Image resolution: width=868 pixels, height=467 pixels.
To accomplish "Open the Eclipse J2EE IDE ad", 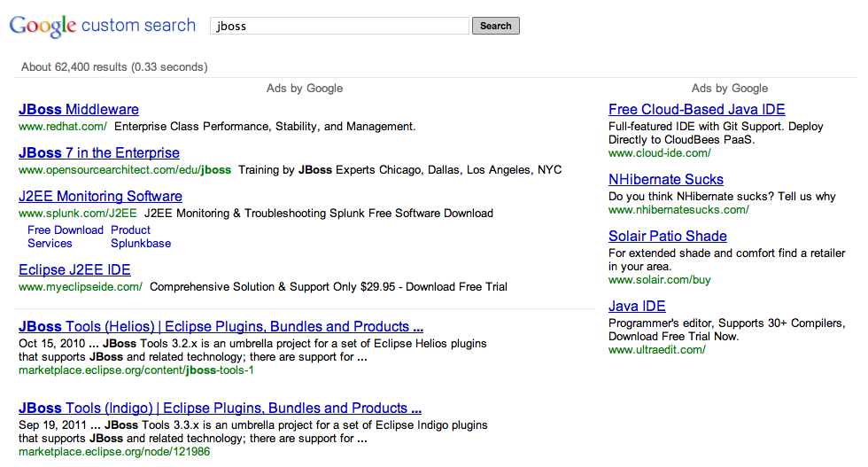I will pyautogui.click(x=74, y=270).
